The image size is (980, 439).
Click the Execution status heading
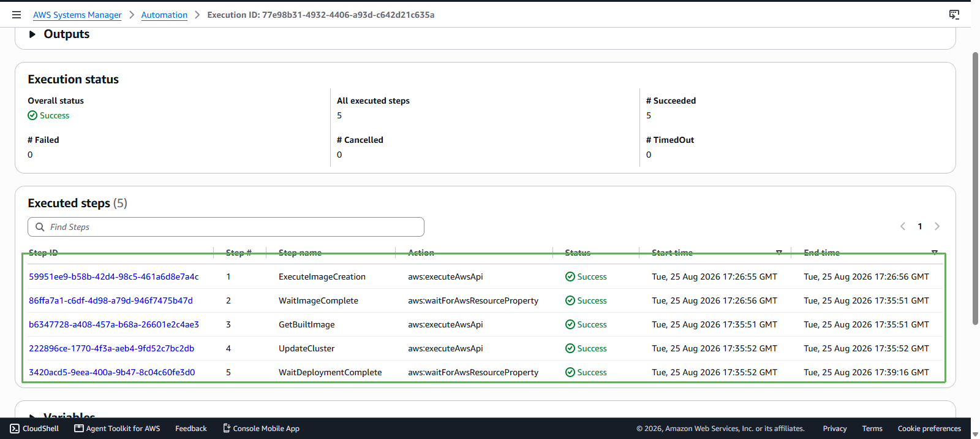[x=73, y=79]
